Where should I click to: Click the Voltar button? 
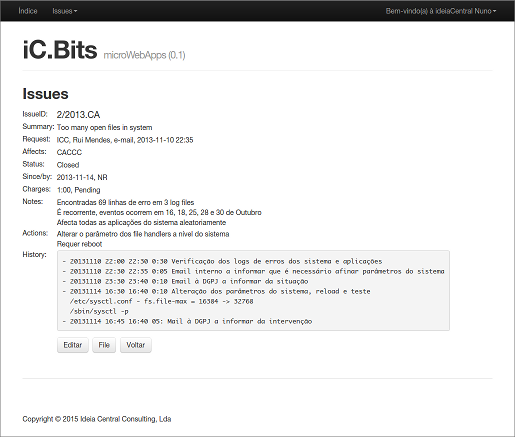point(136,345)
